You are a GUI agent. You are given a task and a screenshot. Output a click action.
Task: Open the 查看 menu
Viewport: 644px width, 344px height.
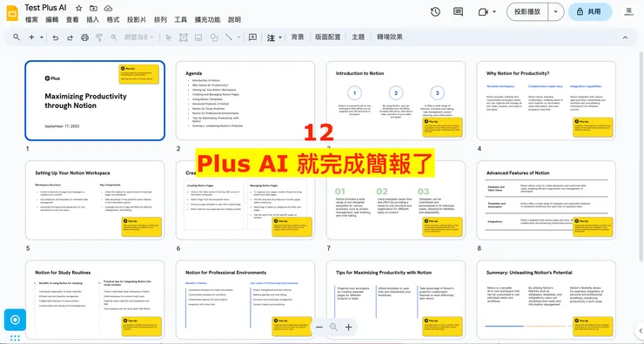coord(72,20)
